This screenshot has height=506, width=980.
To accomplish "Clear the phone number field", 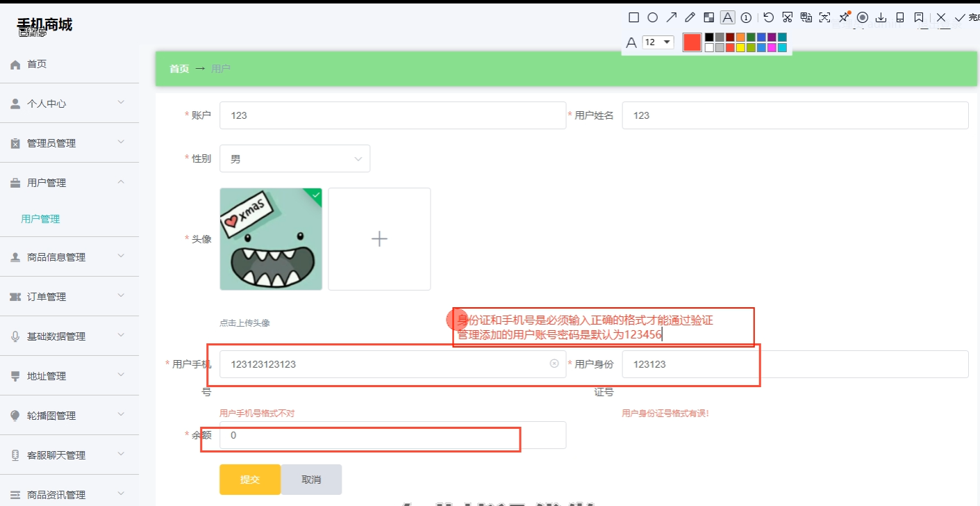I will (554, 364).
